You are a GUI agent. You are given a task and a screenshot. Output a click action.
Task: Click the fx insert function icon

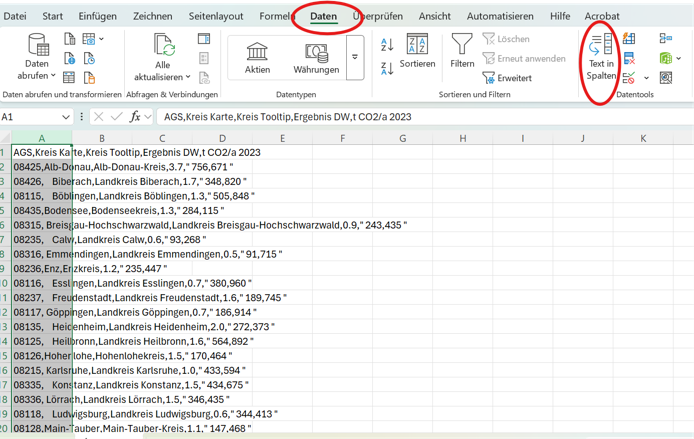135,117
